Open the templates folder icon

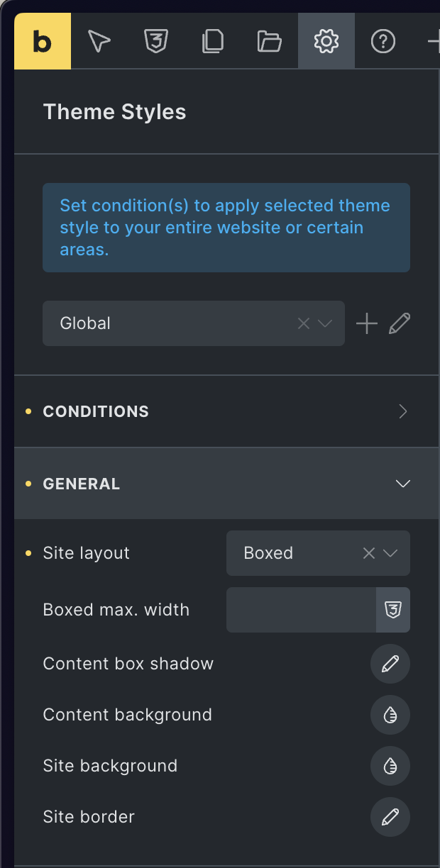(x=270, y=41)
